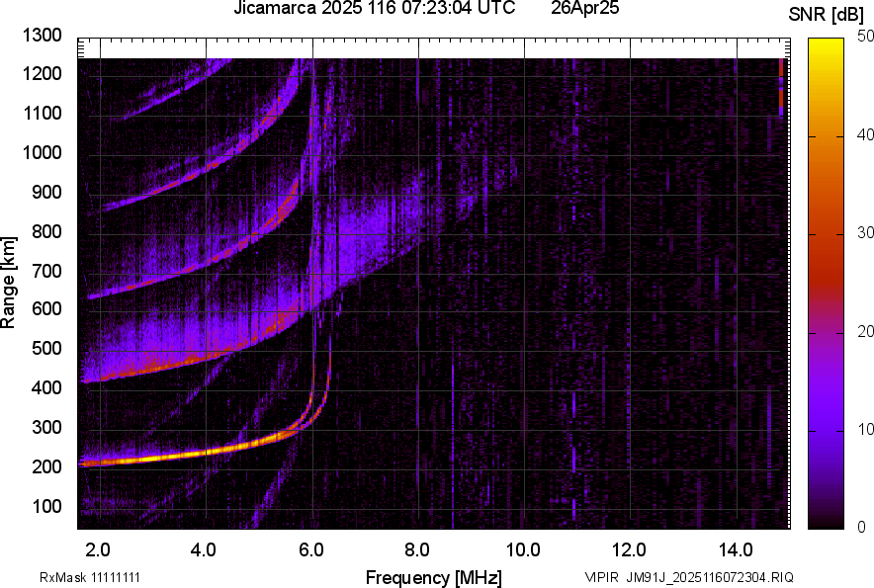Click the title 'Jicamarca 2025 116 07:23:04 UTC'
The height and width of the screenshot is (588, 874).
click(374, 8)
